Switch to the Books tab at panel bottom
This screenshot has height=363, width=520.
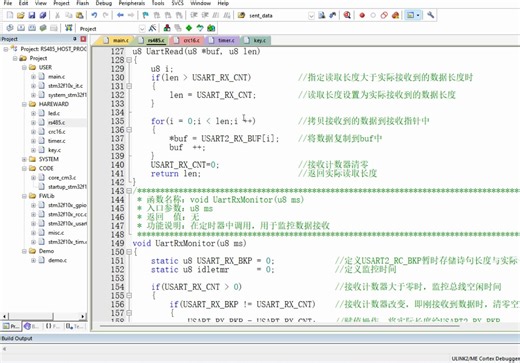(32, 326)
